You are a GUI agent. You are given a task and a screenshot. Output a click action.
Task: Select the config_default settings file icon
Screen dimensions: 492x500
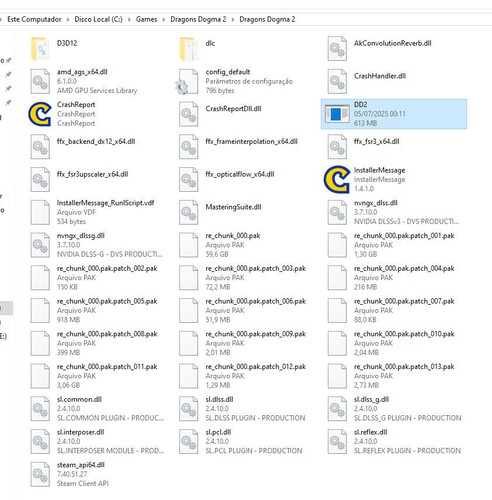[187, 82]
